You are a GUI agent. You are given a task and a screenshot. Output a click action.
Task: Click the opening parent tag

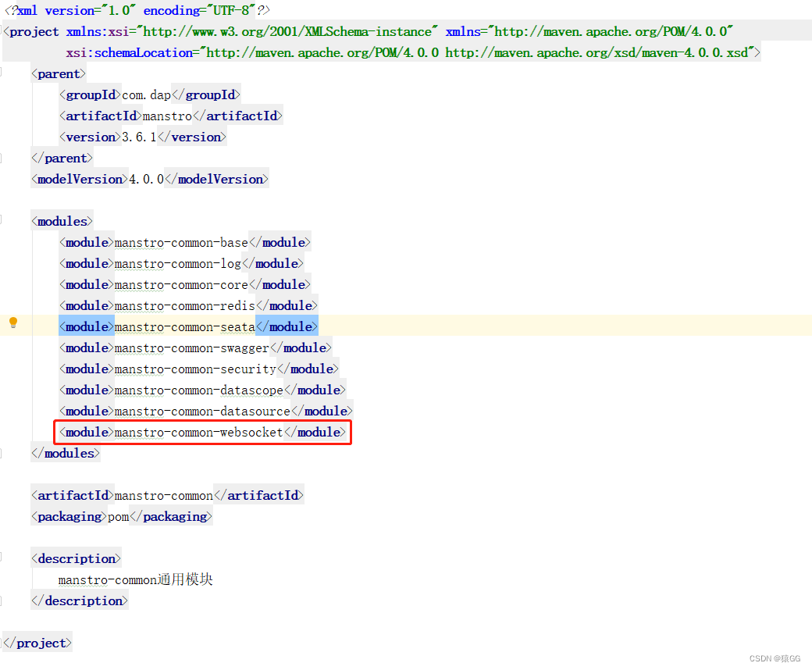(x=59, y=74)
